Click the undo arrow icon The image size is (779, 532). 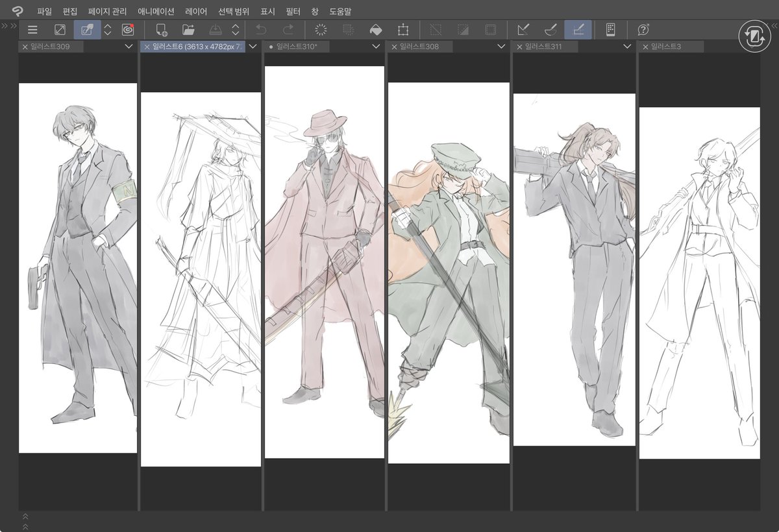pos(261,29)
